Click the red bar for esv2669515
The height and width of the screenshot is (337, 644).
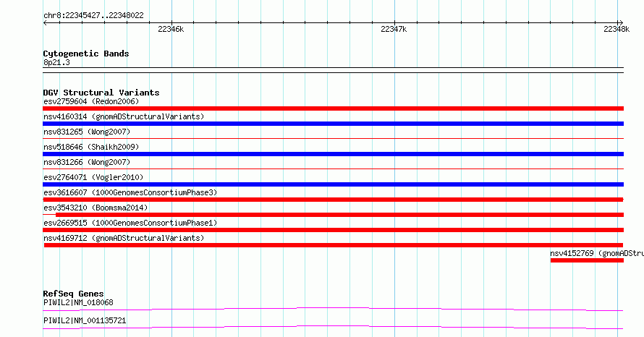[333, 230]
